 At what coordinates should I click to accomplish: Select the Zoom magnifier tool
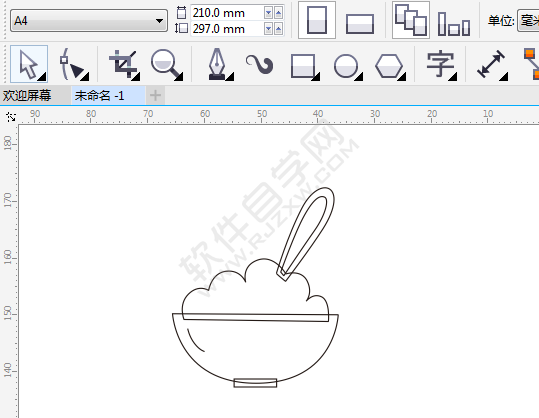tap(167, 65)
